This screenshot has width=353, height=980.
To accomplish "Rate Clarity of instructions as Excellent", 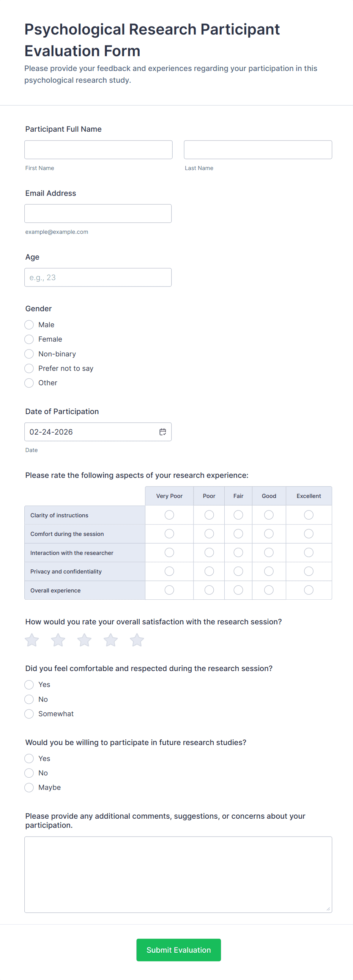I will [309, 515].
